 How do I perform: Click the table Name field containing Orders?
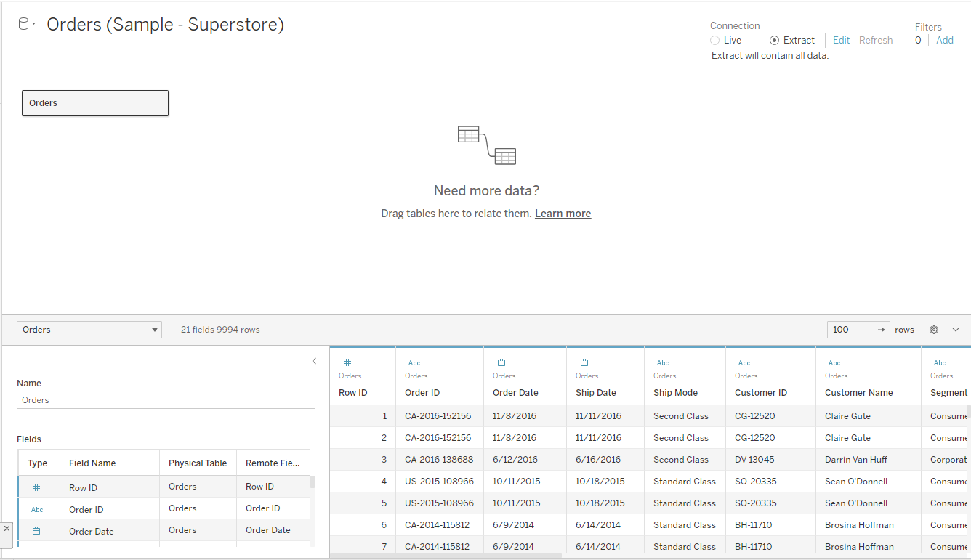166,400
